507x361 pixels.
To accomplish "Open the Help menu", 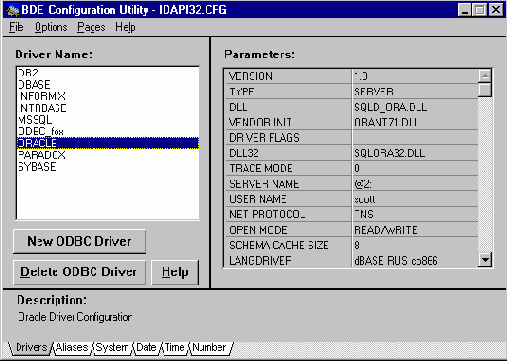I will [x=125, y=27].
